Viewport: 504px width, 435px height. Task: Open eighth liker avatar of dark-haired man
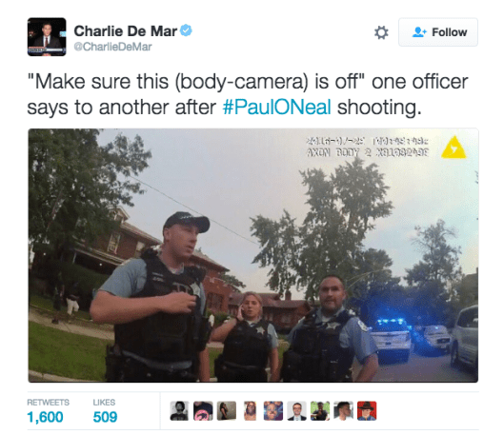coord(344,411)
